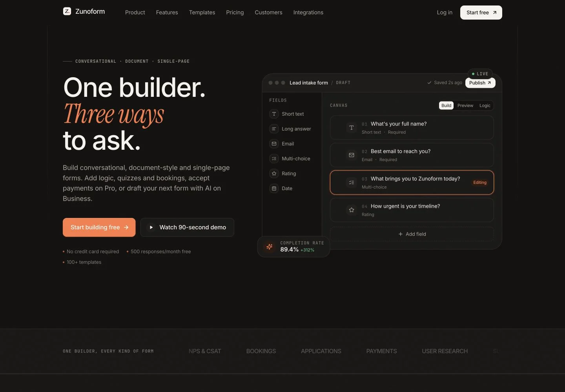Image resolution: width=565 pixels, height=392 pixels.
Task: Click the Email field icon in Fields panel
Action: [x=274, y=144]
